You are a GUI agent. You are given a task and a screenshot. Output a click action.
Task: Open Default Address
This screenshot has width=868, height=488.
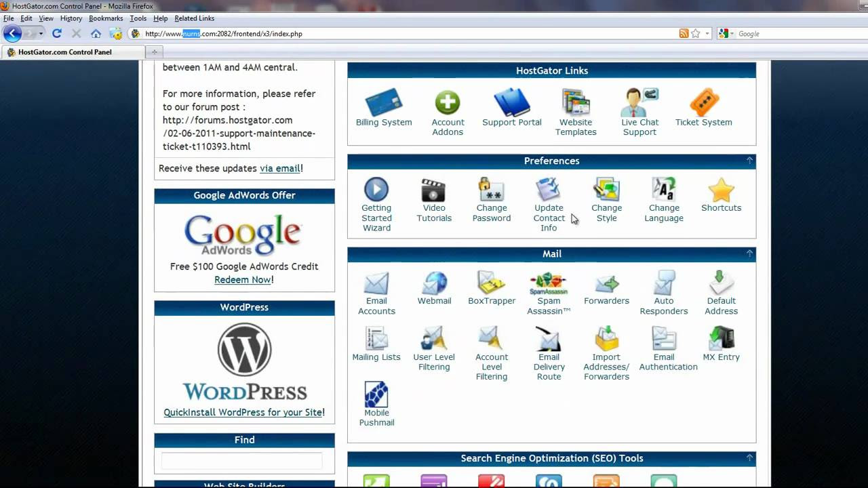721,293
